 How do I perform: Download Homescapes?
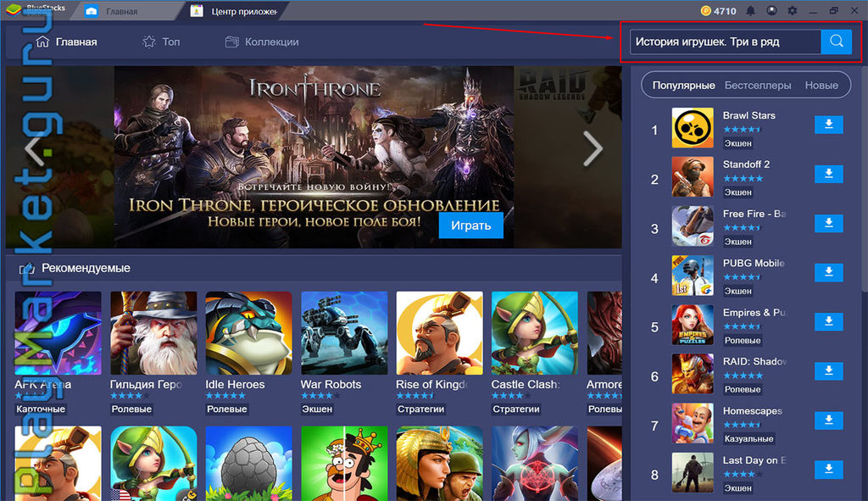coord(829,420)
